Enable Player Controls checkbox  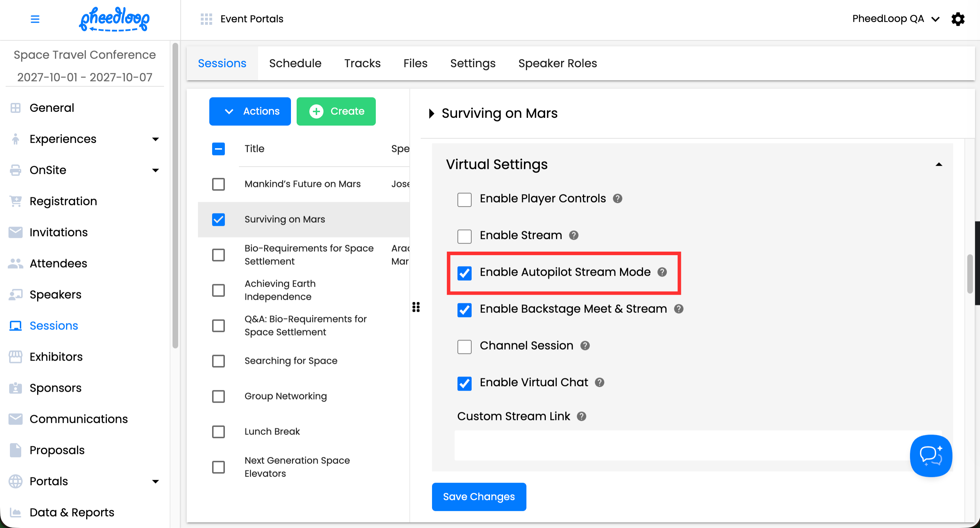[464, 199]
